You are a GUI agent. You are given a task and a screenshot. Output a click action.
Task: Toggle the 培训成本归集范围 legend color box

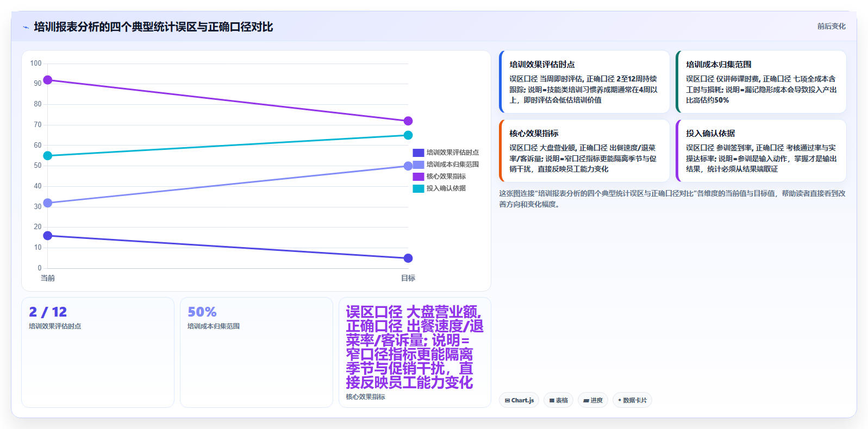418,165
